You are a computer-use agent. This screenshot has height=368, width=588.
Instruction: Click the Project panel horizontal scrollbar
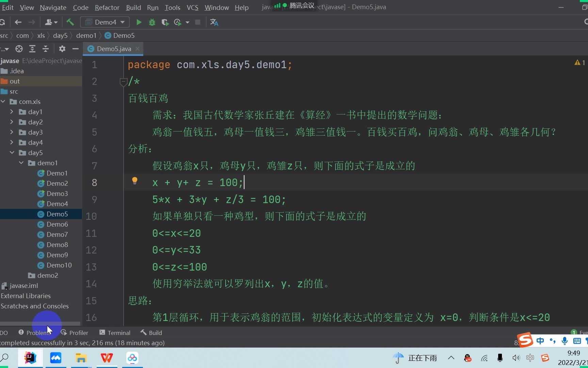(40, 323)
